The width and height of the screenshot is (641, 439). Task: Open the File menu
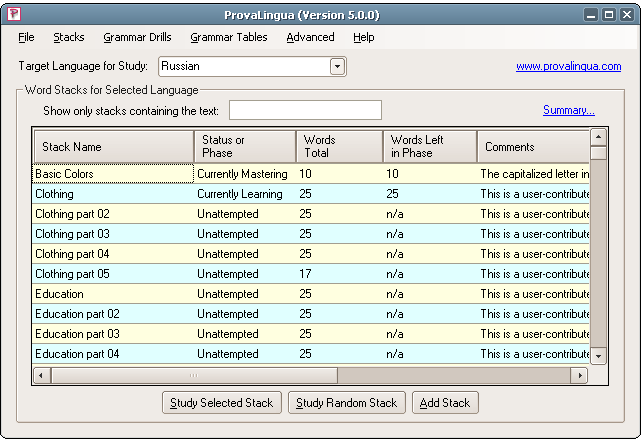pos(26,37)
